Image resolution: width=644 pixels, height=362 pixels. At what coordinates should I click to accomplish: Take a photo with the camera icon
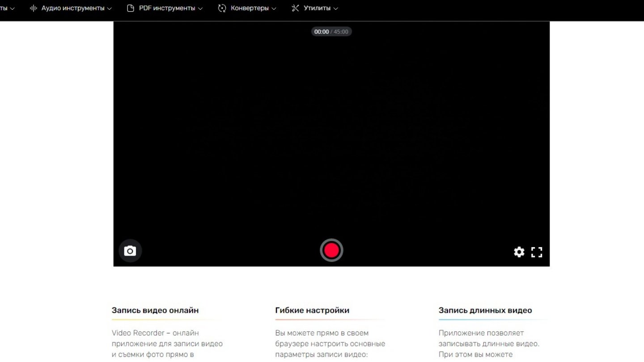[130, 251]
